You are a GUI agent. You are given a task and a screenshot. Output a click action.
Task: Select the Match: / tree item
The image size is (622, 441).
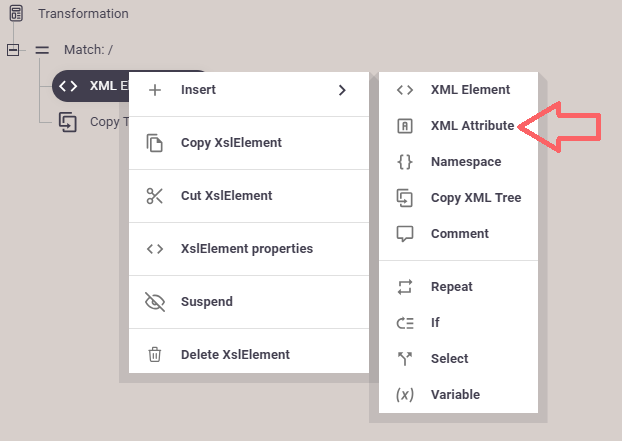88,49
